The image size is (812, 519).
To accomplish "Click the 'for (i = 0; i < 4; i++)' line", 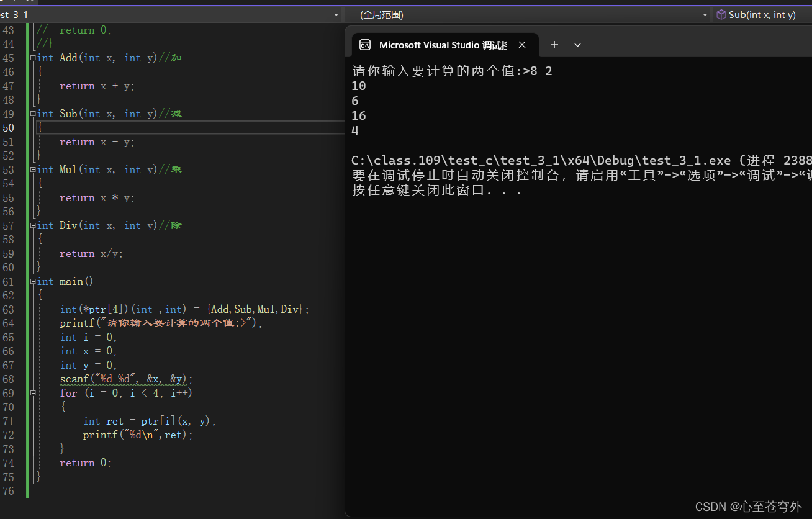I will coord(126,393).
